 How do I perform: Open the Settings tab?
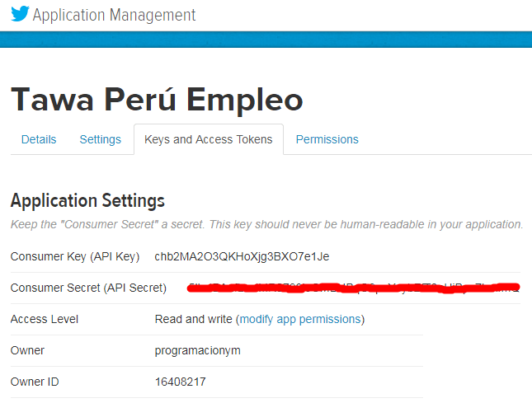coord(100,139)
